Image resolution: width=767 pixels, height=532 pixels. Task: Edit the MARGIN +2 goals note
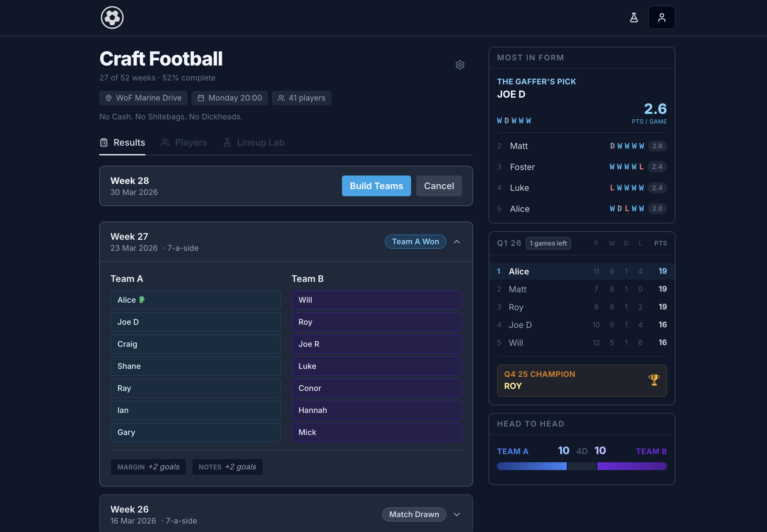148,467
